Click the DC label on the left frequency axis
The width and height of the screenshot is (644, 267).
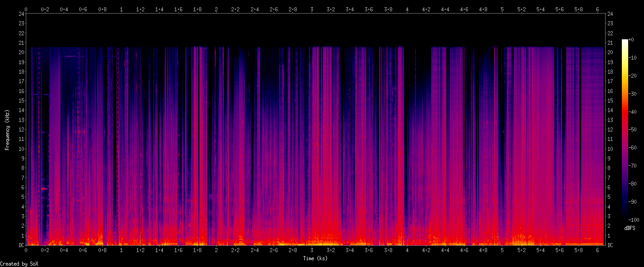(x=21, y=245)
